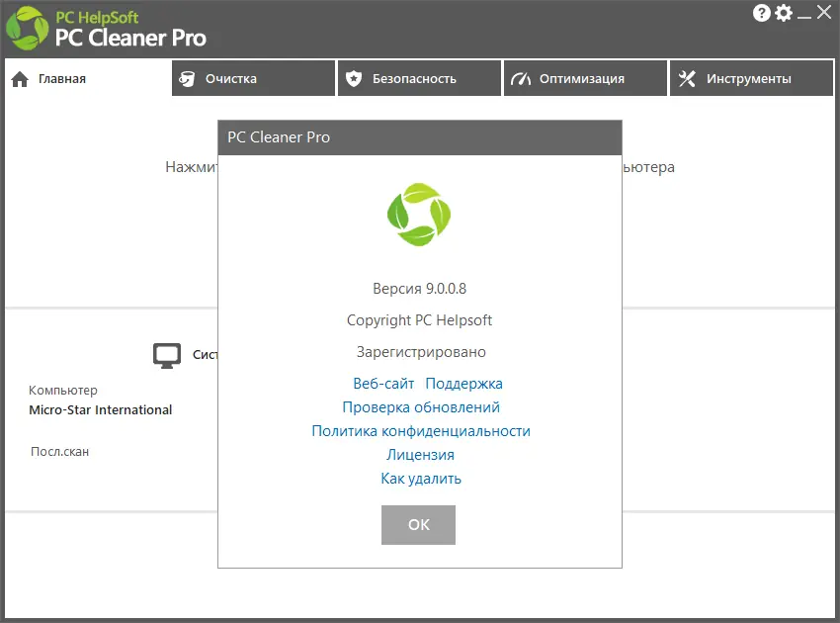The height and width of the screenshot is (623, 840).
Task: Open settings with the gear icon
Action: click(784, 13)
